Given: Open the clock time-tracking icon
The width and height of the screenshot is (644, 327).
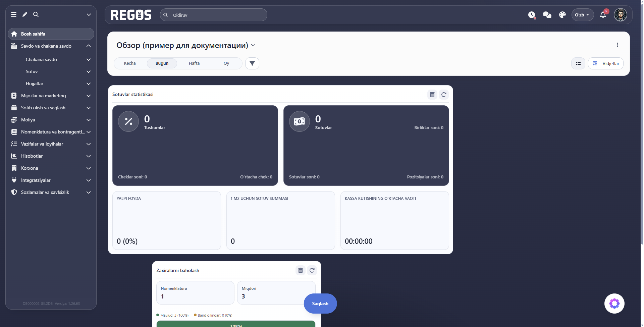Looking at the screenshot, I should coord(532,15).
